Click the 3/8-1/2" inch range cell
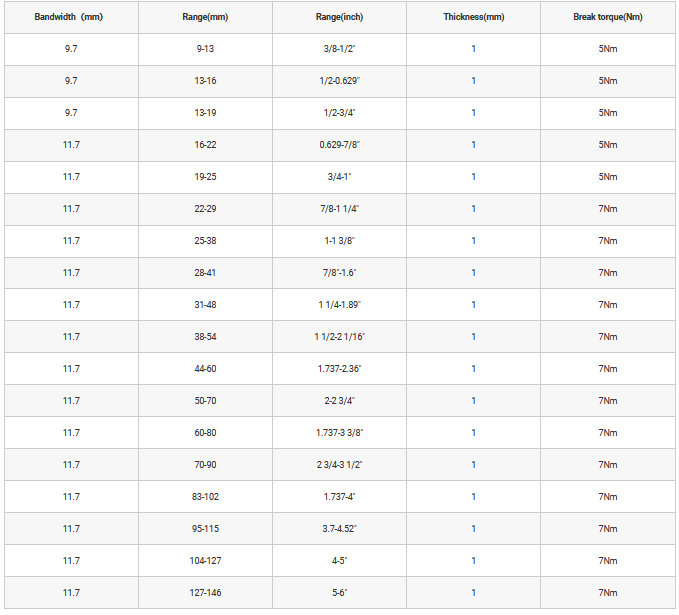Image resolution: width=679 pixels, height=615 pixels. (x=338, y=49)
